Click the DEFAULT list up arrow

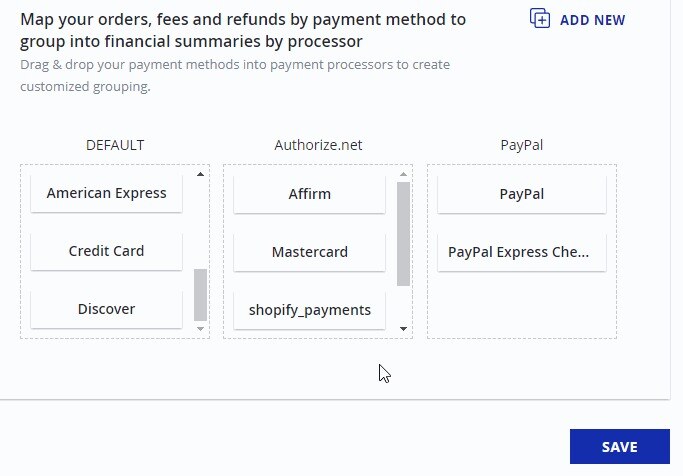pyautogui.click(x=200, y=174)
